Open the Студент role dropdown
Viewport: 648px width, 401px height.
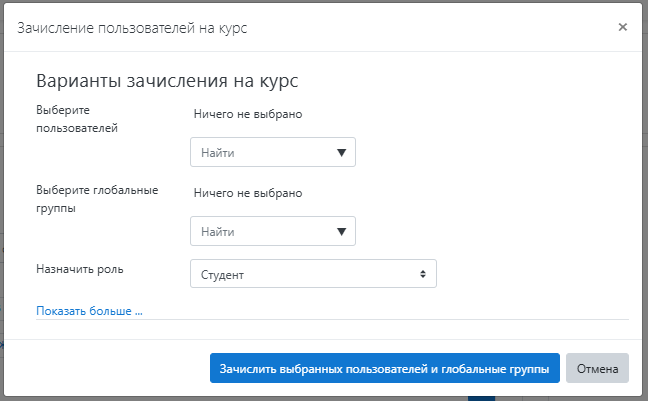coord(312,274)
